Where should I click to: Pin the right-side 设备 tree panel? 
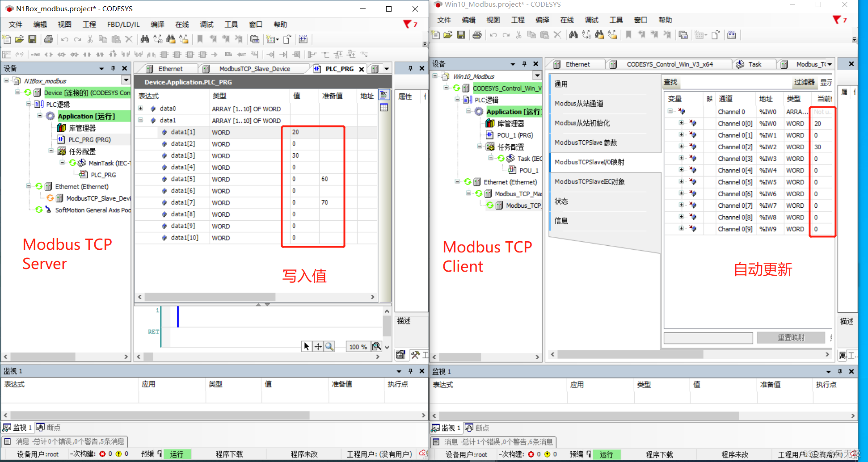pyautogui.click(x=524, y=63)
